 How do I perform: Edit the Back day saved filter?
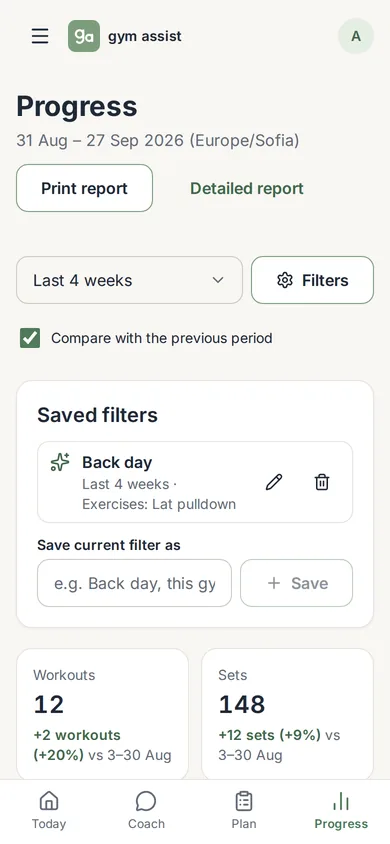point(274,482)
